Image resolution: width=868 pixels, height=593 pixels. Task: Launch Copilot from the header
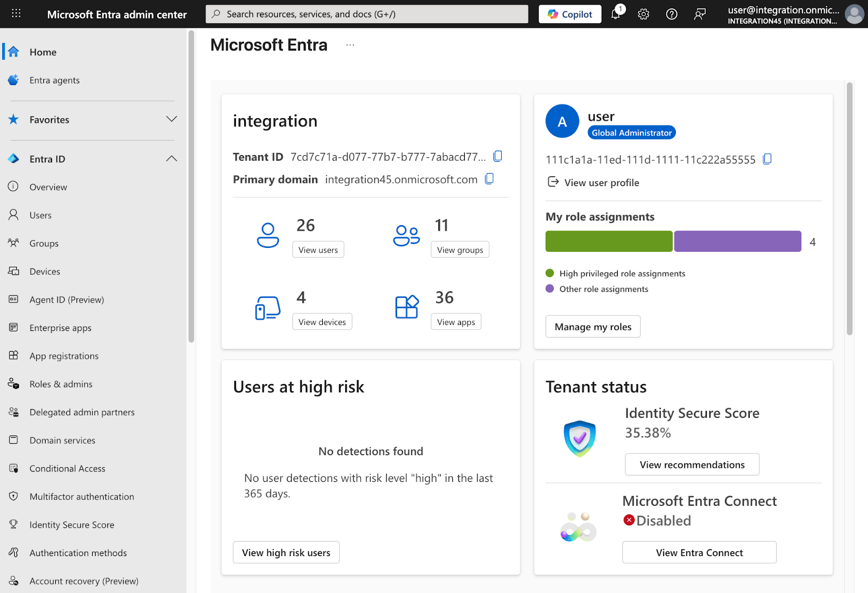coord(570,14)
